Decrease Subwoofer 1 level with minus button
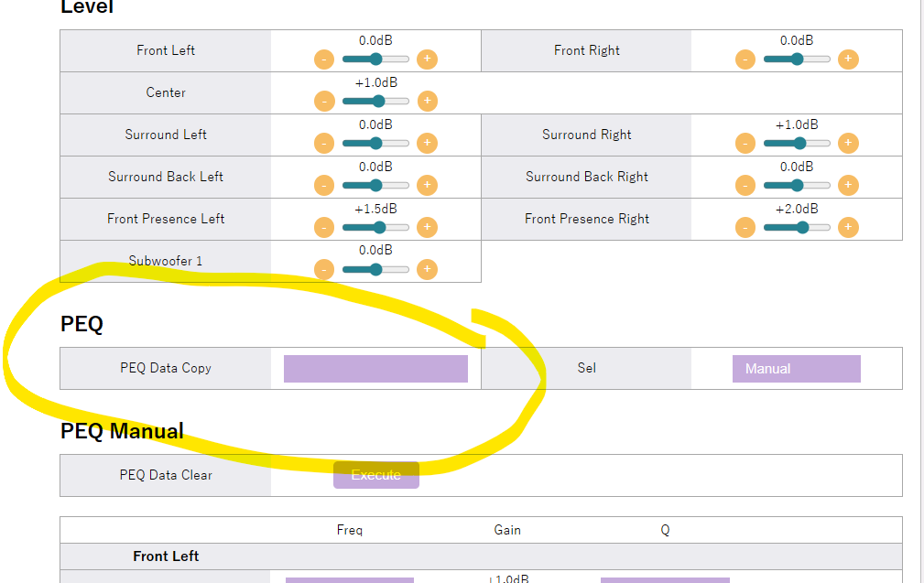Viewport: 924px width, 583px height. click(x=324, y=270)
